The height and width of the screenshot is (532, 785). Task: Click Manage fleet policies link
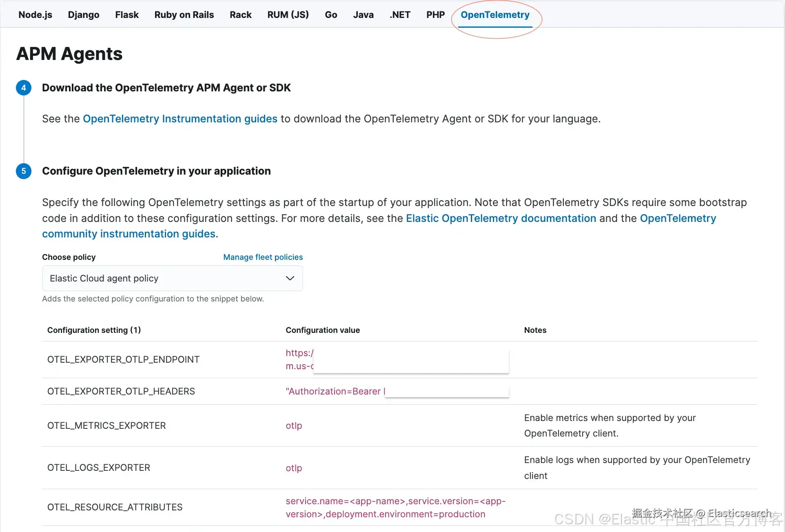[x=263, y=257]
